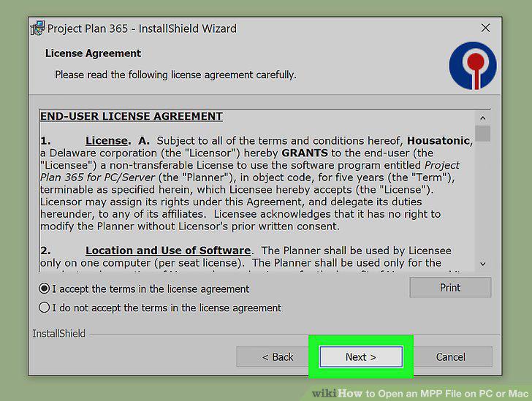Click the Project Plan 365 logo
The height and width of the screenshot is (401, 532).
[x=473, y=66]
